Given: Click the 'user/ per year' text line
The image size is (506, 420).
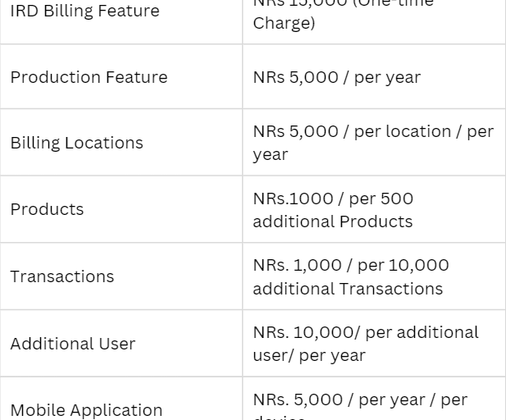Looking at the screenshot, I should click(x=309, y=355).
